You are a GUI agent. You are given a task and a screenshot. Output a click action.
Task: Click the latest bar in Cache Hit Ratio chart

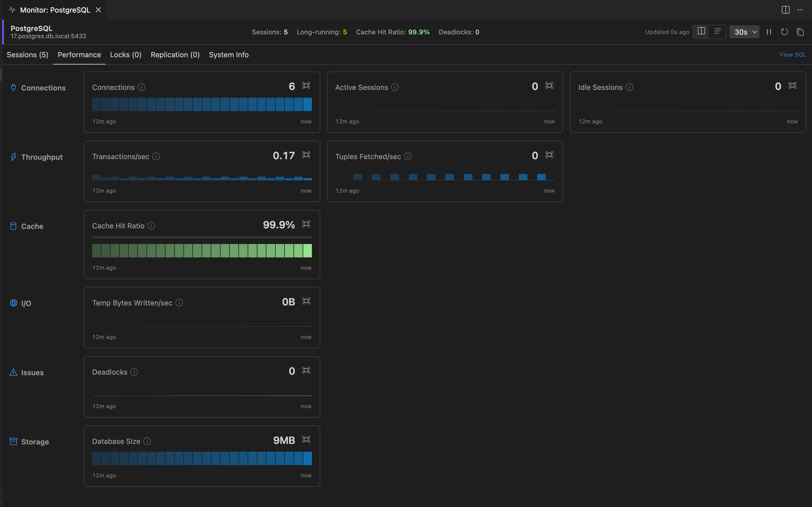pos(307,250)
